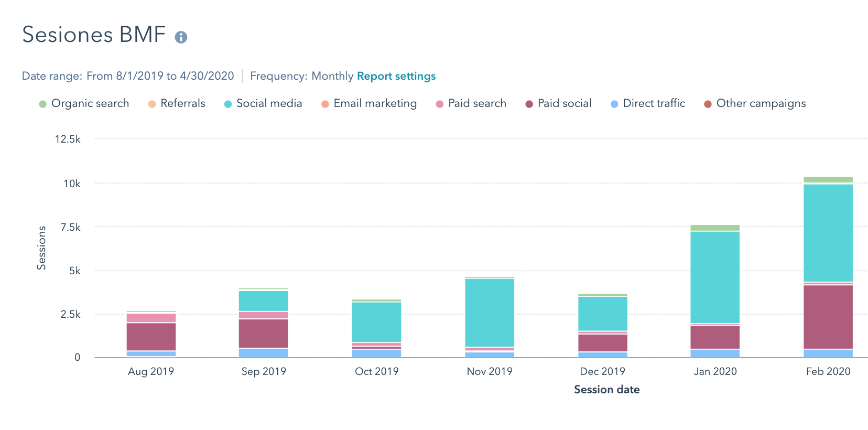This screenshot has height=430, width=868.
Task: Select the Paid social segment in Dec 2019 bar
Action: coord(603,343)
